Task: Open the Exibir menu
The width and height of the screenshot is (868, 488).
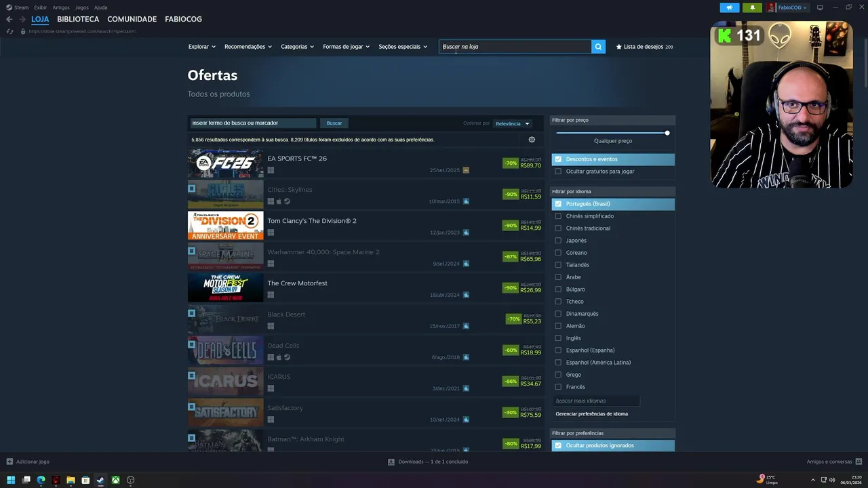Action: [x=41, y=7]
